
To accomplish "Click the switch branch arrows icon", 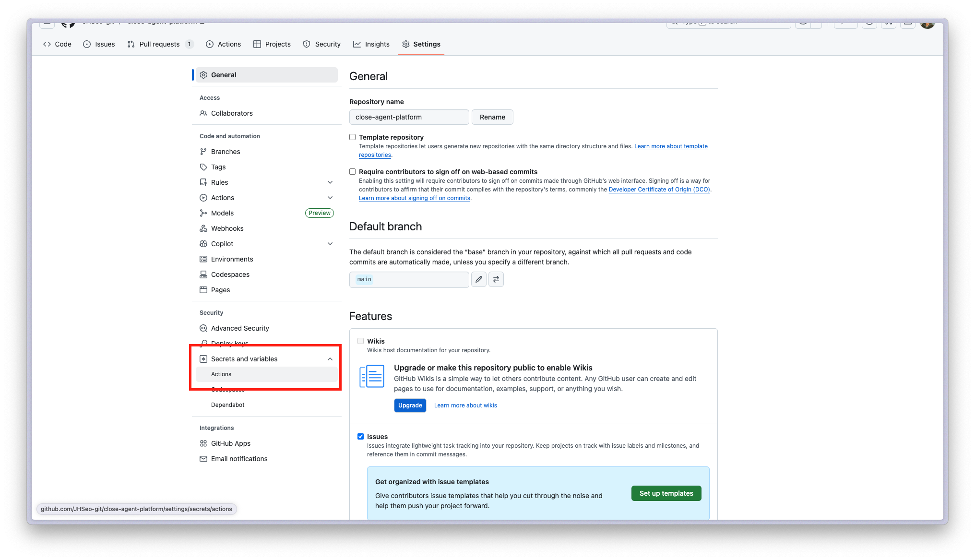I will click(x=496, y=279).
